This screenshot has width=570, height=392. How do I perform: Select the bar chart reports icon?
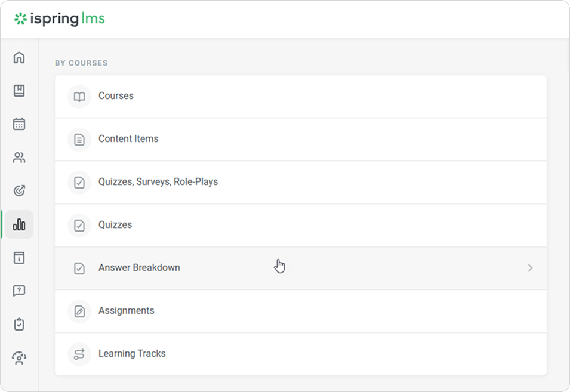19,224
